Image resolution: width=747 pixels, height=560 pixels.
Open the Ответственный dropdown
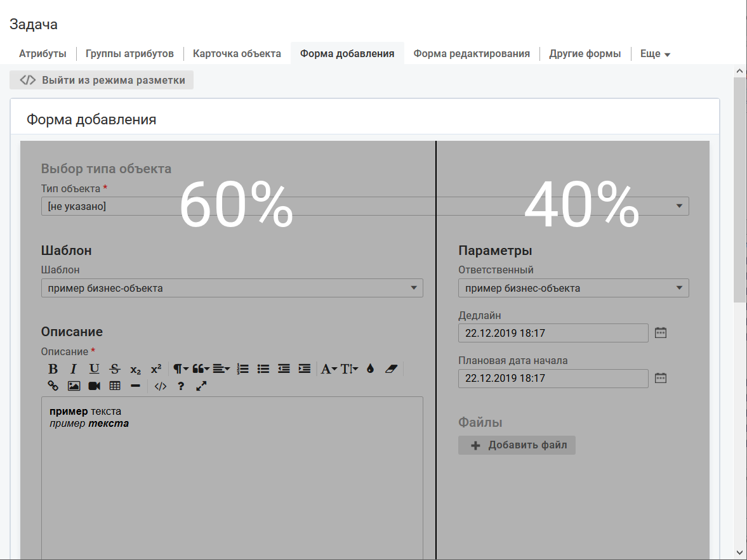pos(573,288)
